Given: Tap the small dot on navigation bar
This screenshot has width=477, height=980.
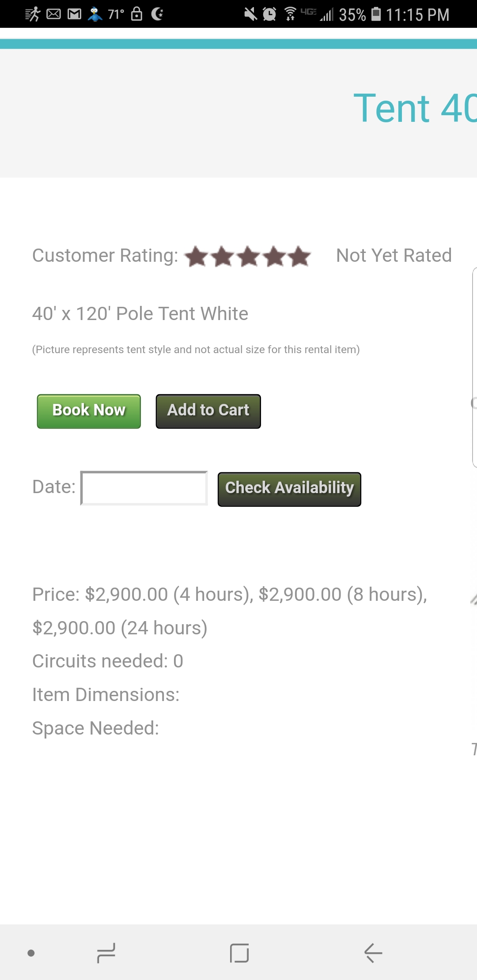Looking at the screenshot, I should (31, 953).
